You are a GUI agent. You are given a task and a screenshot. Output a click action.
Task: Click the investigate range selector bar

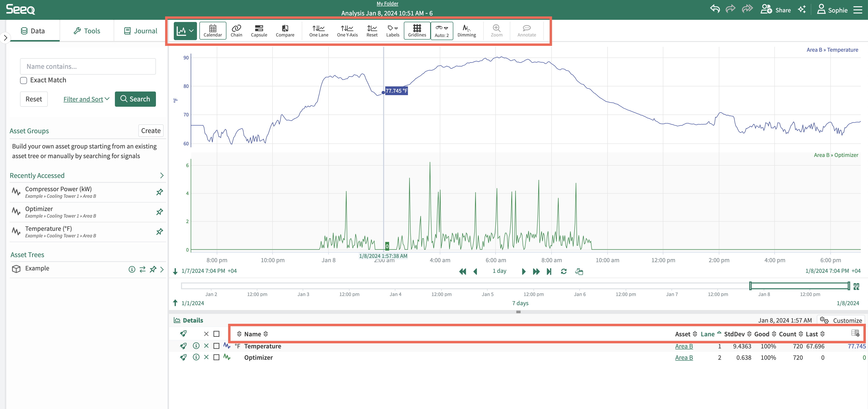pos(799,286)
